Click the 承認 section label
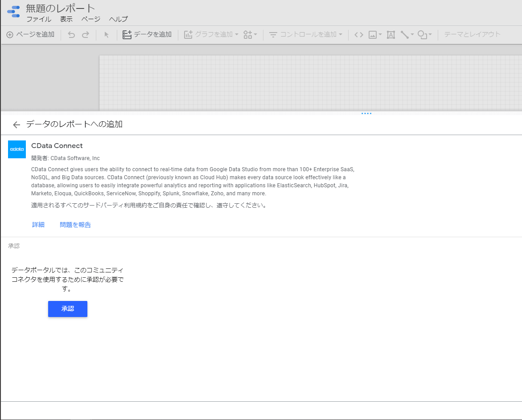This screenshot has width=522, height=420. pyautogui.click(x=14, y=246)
